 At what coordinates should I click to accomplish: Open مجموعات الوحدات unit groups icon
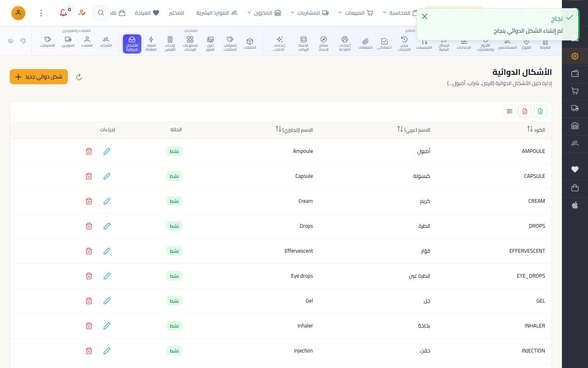pos(190,44)
